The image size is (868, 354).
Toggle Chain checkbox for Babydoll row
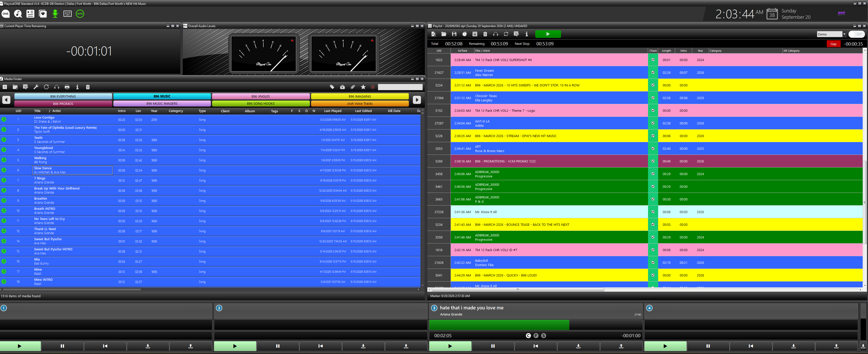pyautogui.click(x=653, y=263)
